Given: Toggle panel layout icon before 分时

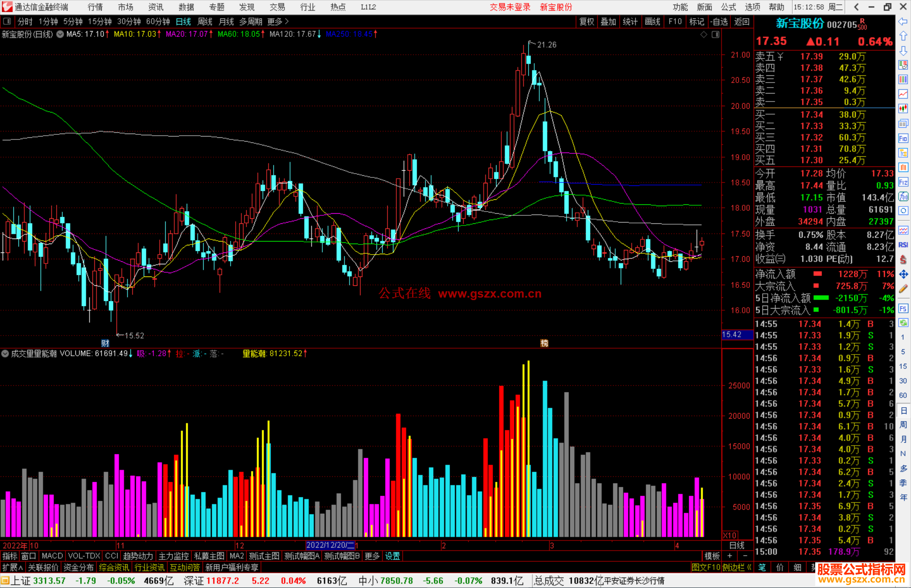Looking at the screenshot, I should (x=7, y=21).
